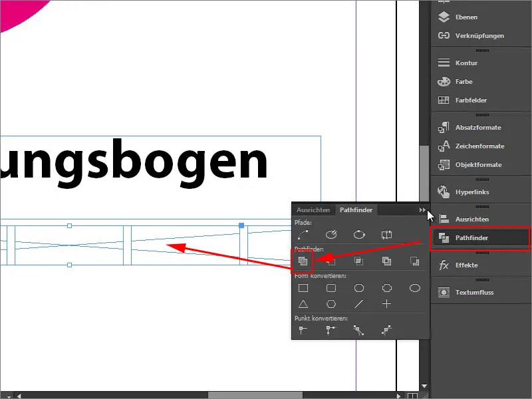Screen dimensions: 532x399
Task: Click the Reverse Path icon under Pfade
Action: click(387, 235)
